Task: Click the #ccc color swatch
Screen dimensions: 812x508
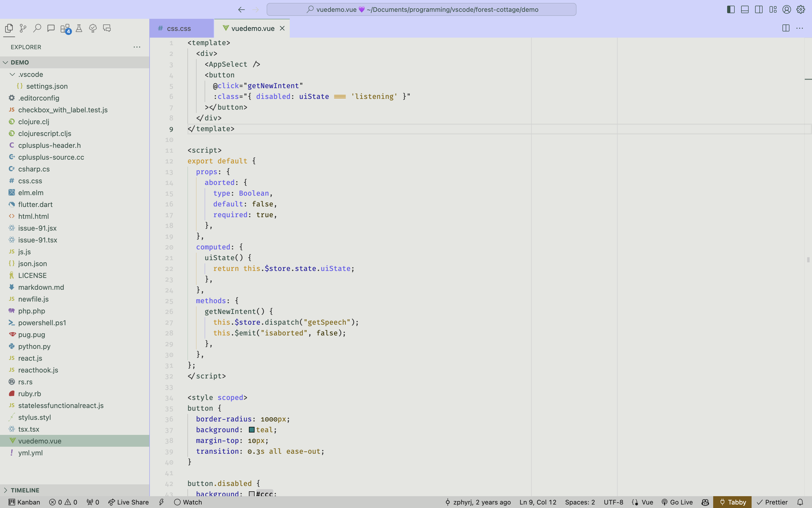Action: (x=252, y=494)
